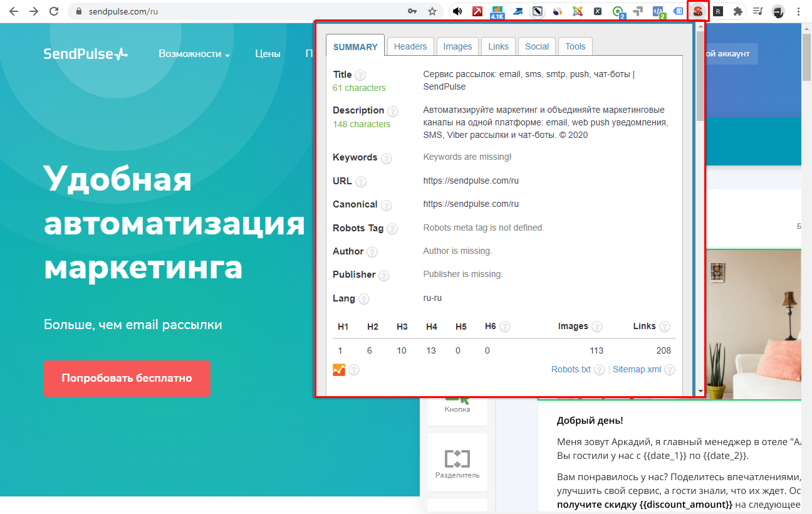812x514 pixels.
Task: Expand the Возможности dropdown menu
Action: coord(194,54)
